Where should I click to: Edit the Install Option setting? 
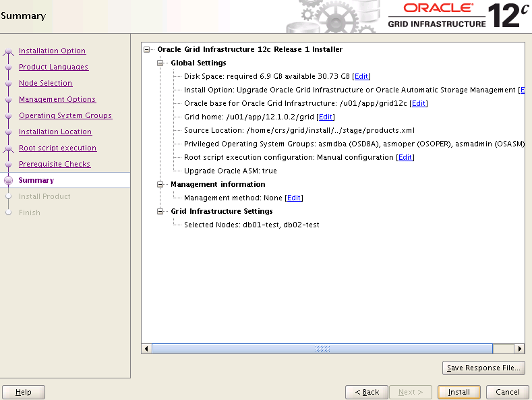(x=523, y=90)
